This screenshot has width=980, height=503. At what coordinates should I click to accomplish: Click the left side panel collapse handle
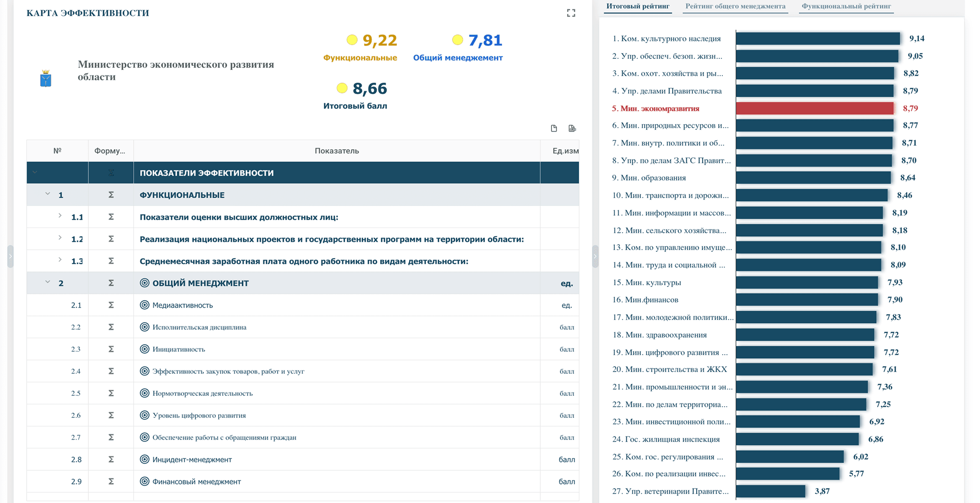[10, 256]
